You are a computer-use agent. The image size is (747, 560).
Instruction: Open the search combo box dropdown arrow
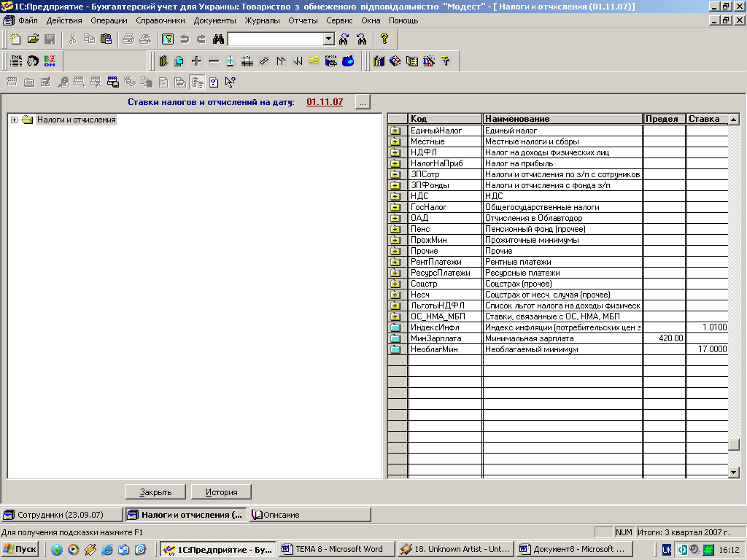[329, 39]
